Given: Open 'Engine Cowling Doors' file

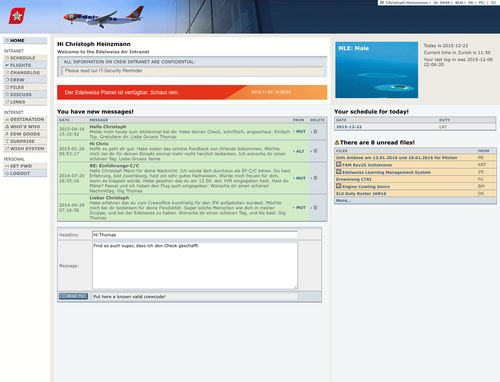Looking at the screenshot, I should pyautogui.click(x=366, y=187).
